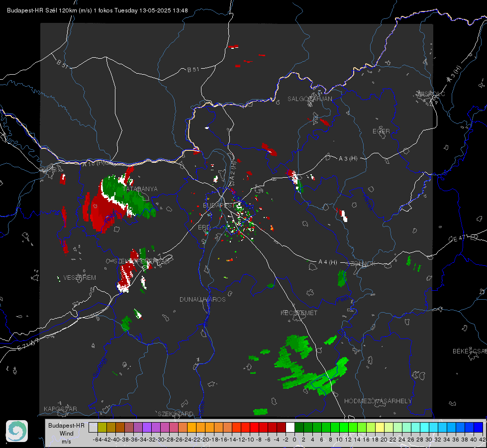Select the red-white echo south of Székesfehérvár
This screenshot has width=487, height=448.
point(126,277)
